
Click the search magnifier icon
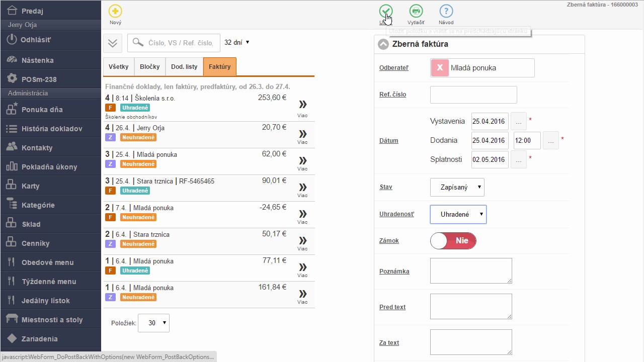pos(137,43)
